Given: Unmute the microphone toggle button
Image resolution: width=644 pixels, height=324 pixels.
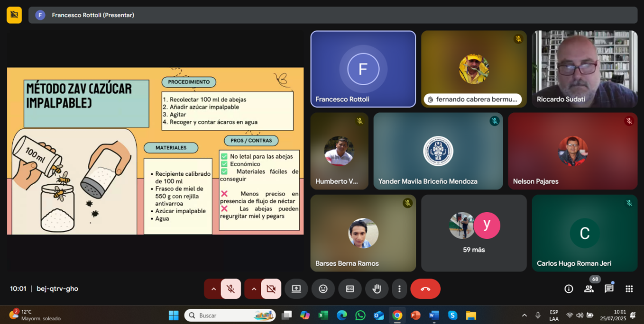Looking at the screenshot, I should 231,289.
